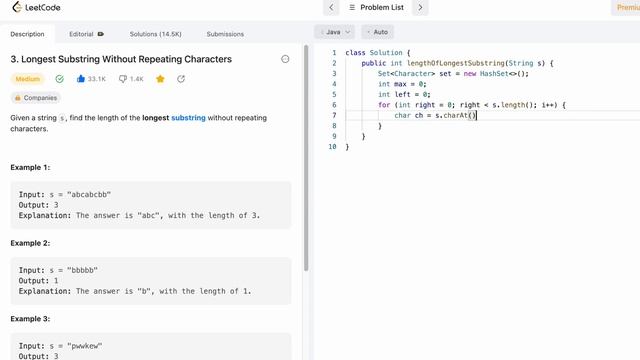Click the substring link
640x360 pixels.
188,118
